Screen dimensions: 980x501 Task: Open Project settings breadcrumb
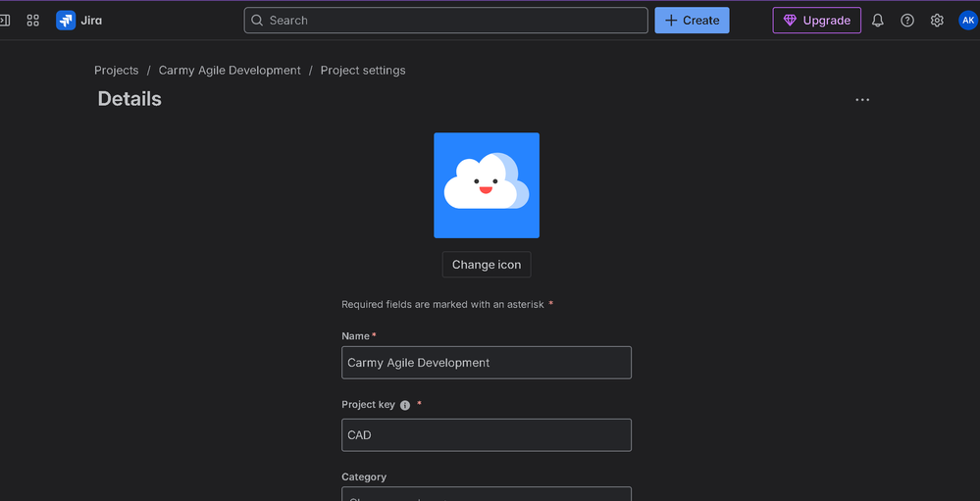(363, 71)
